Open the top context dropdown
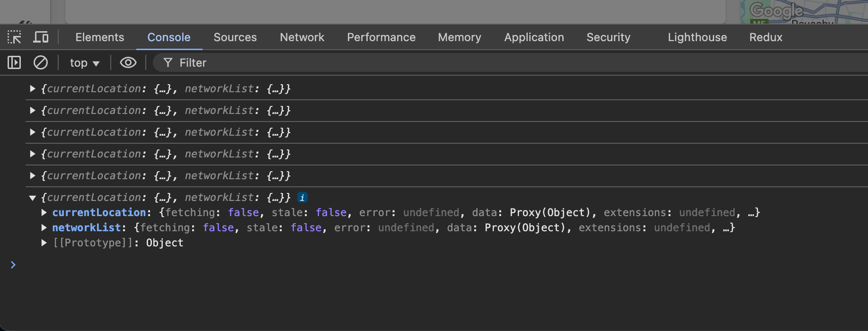This screenshot has height=331, width=868. tap(84, 63)
